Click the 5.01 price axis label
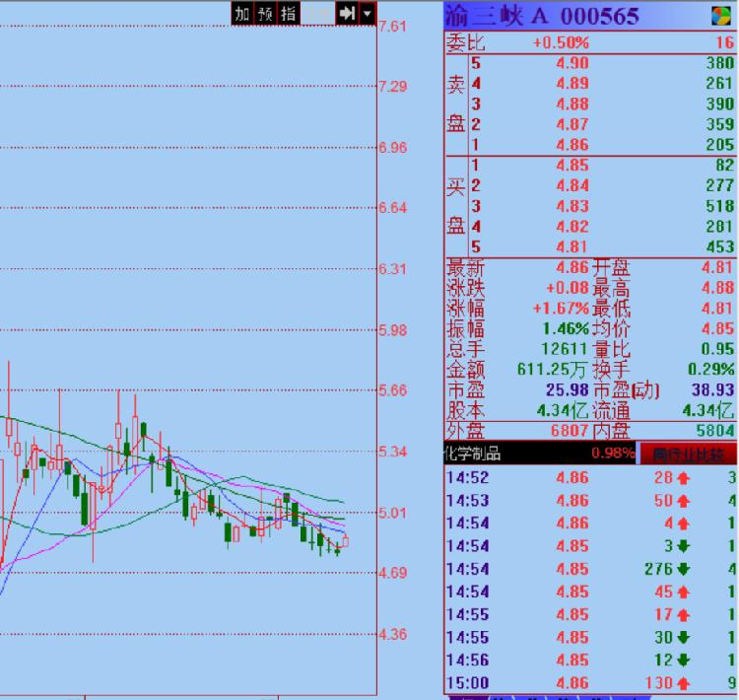This screenshot has height=700, width=739. tap(392, 513)
